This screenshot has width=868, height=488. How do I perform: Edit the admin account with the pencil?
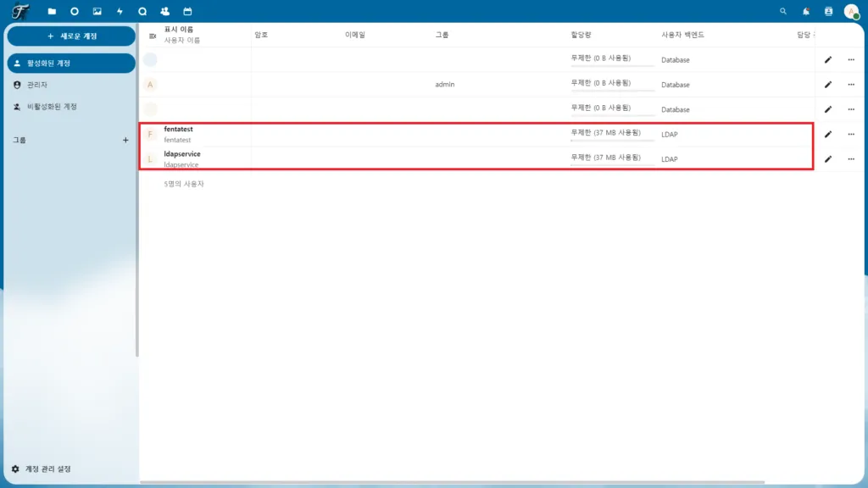828,84
